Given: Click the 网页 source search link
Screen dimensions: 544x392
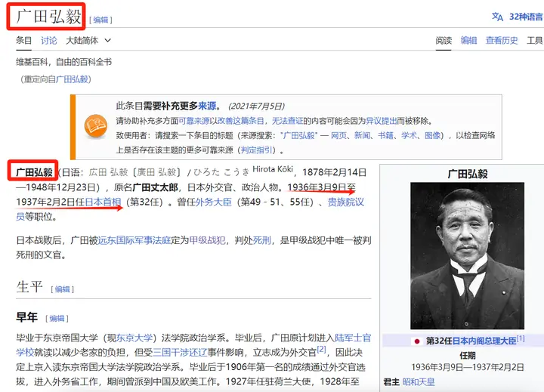Looking at the screenshot, I should pos(338,135).
